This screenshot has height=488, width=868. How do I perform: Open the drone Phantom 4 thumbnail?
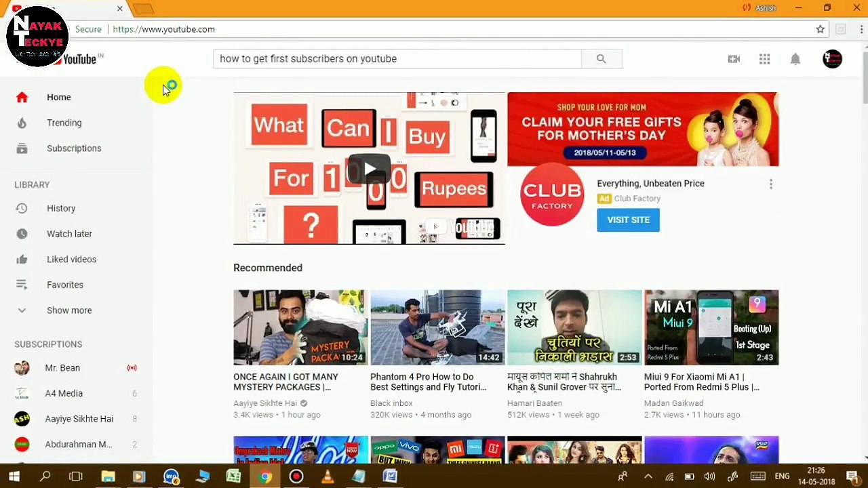(x=437, y=327)
